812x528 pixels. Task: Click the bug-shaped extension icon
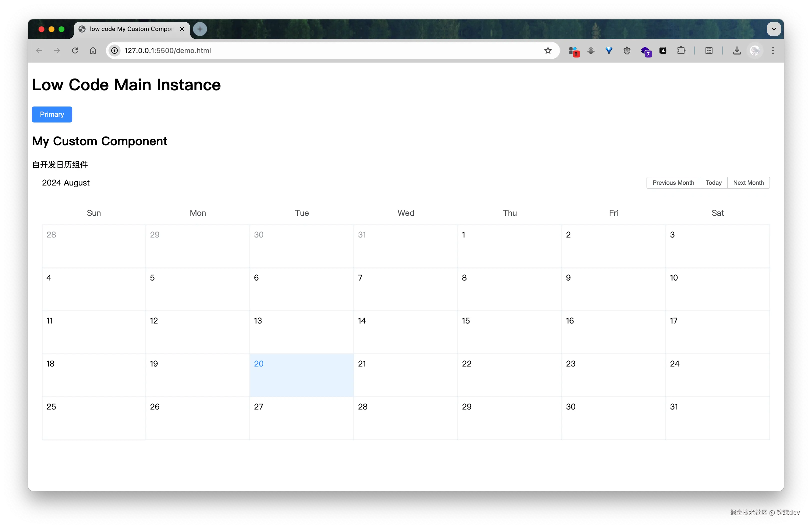pos(591,50)
